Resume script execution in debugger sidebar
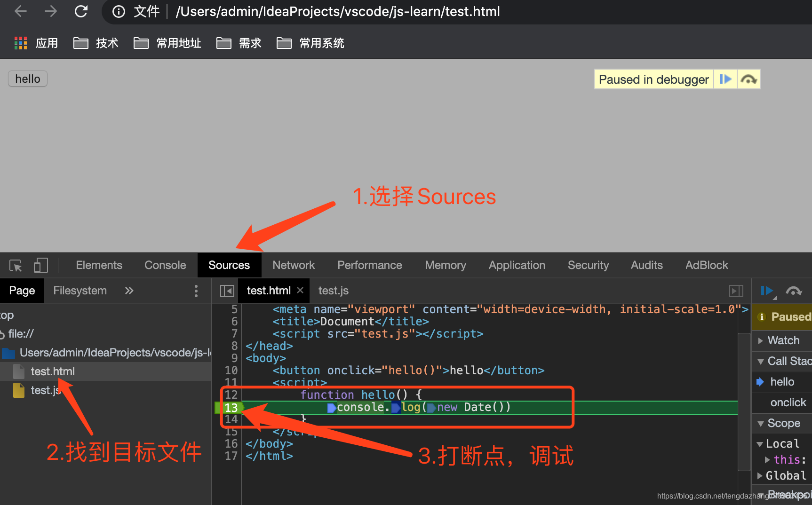Image resolution: width=812 pixels, height=505 pixels. pos(768,291)
